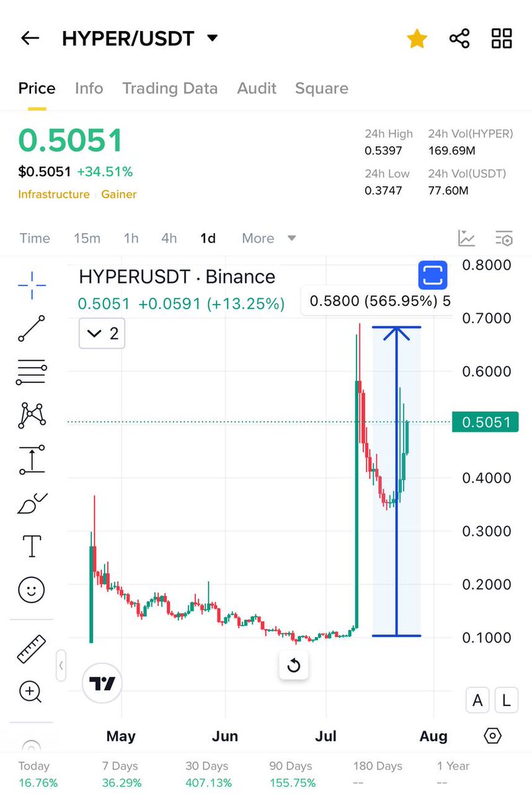Tap the 24h Vol(HYPER) value 169.69M
This screenshot has width=532, height=794.
(x=452, y=151)
